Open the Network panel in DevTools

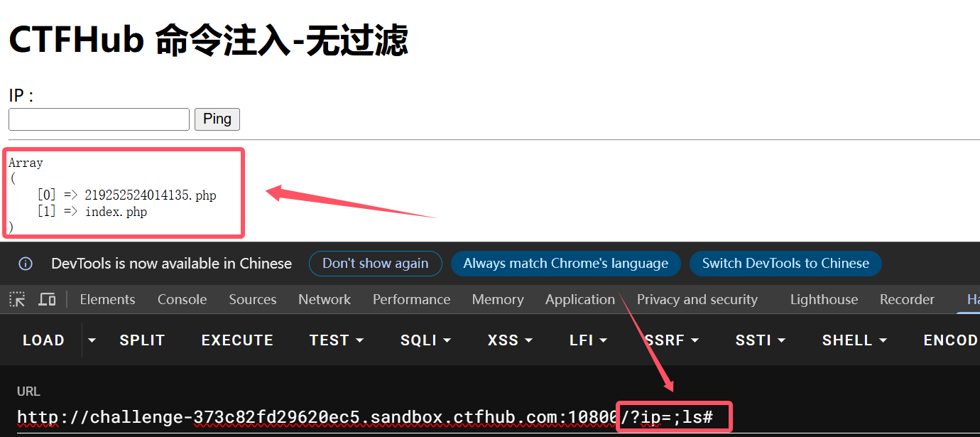(324, 299)
